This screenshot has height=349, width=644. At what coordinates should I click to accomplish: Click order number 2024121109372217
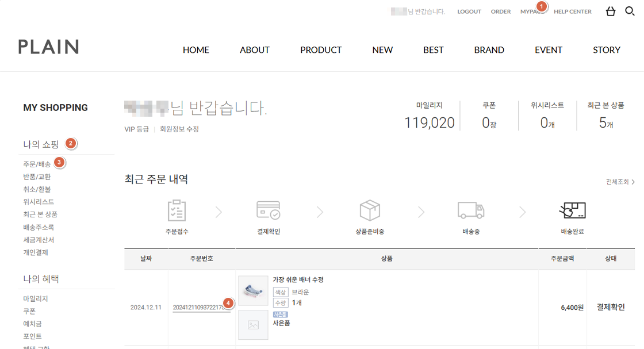(x=201, y=308)
